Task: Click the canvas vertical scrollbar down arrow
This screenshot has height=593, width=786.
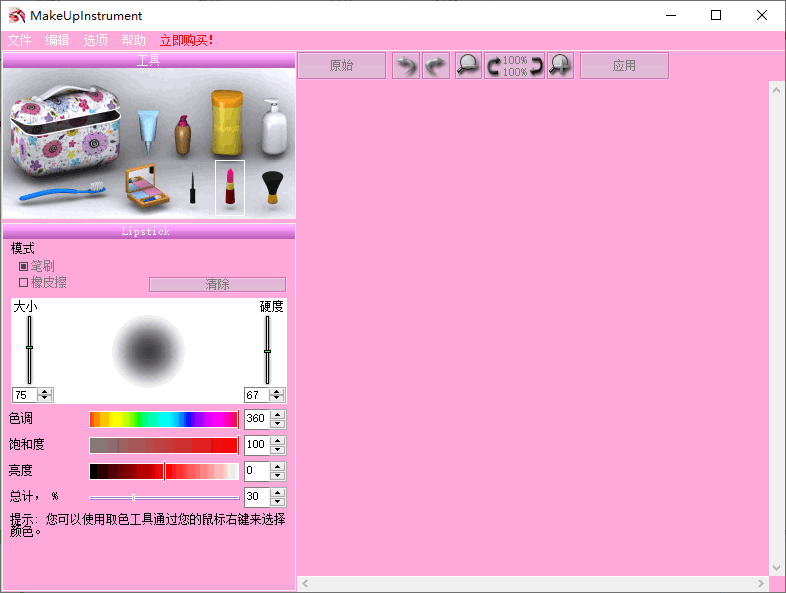Action: (x=776, y=567)
